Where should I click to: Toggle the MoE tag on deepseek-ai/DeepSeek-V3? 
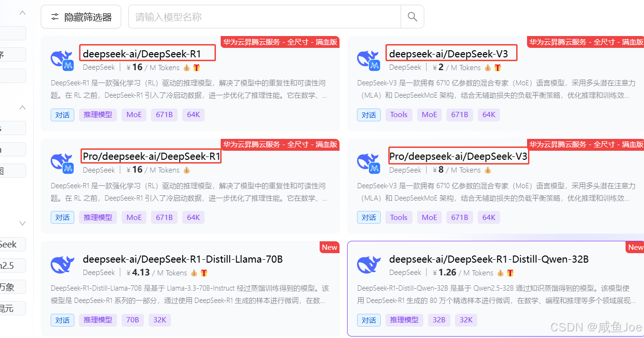pos(429,114)
